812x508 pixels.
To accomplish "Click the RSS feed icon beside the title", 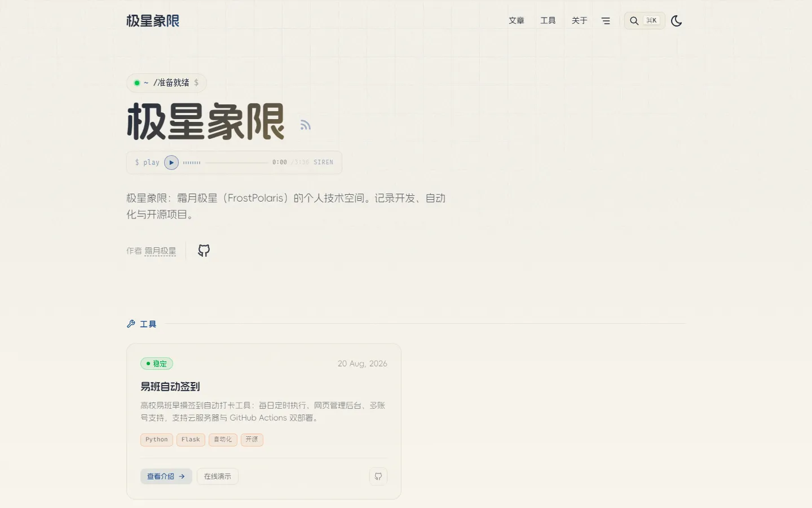I will tap(306, 125).
